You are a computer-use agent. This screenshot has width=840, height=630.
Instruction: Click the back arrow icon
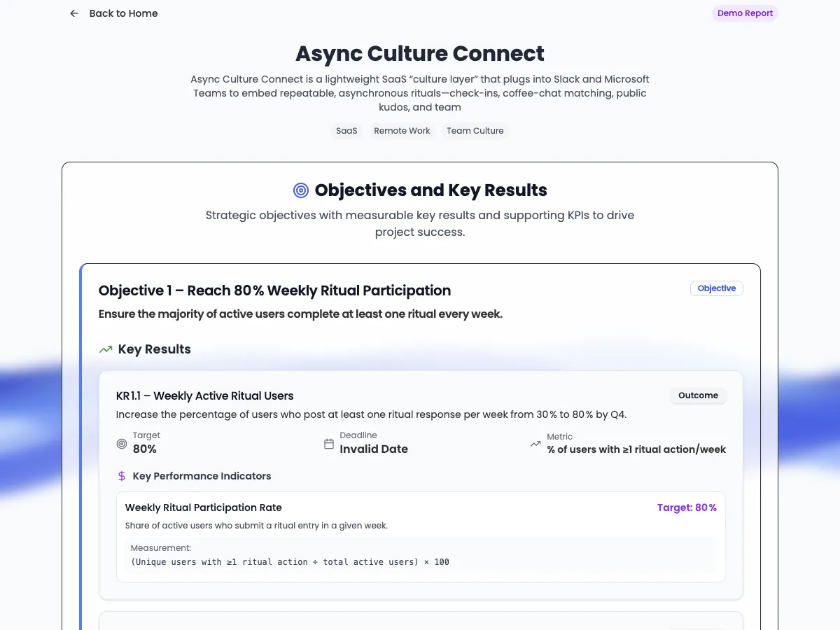click(x=74, y=13)
